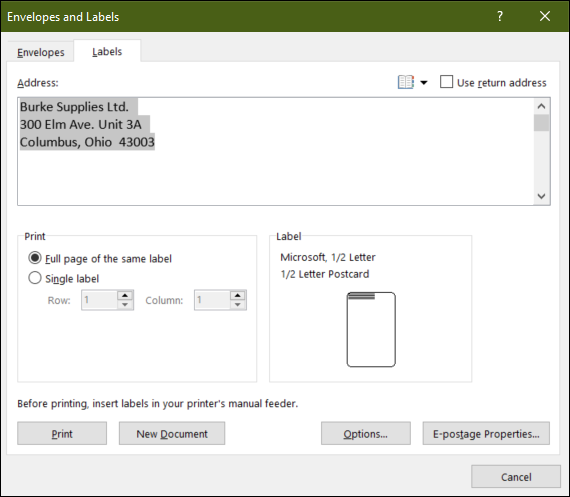This screenshot has height=497, width=570.
Task: Click the address box scroll up arrow
Action: [x=541, y=106]
